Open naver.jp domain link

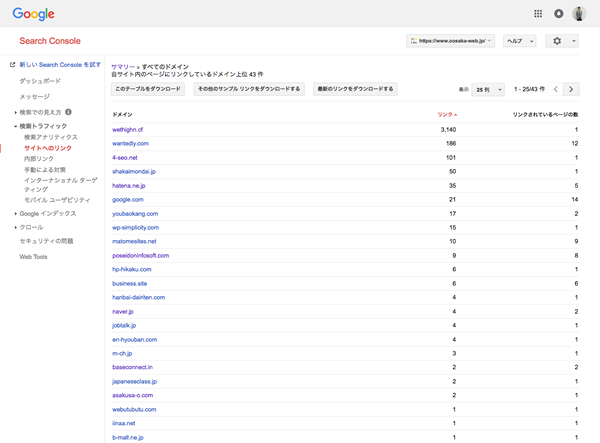pyautogui.click(x=123, y=311)
